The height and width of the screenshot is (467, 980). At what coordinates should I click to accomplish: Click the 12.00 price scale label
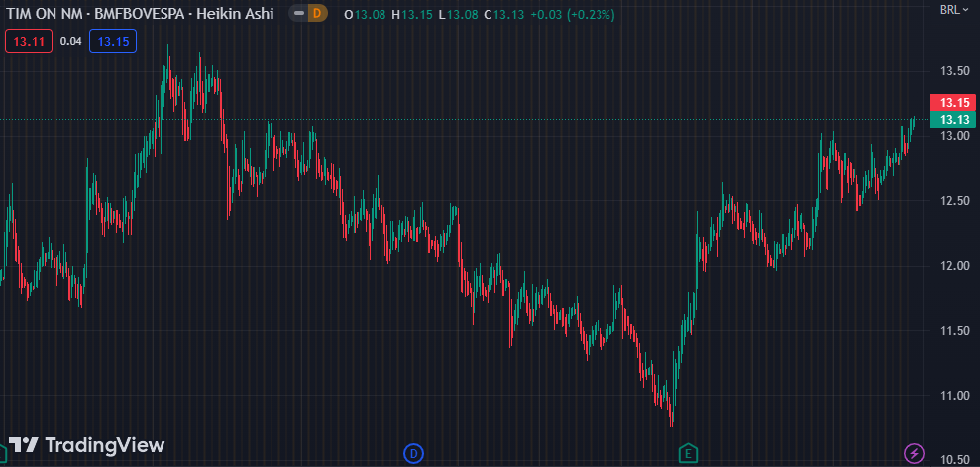tap(954, 266)
